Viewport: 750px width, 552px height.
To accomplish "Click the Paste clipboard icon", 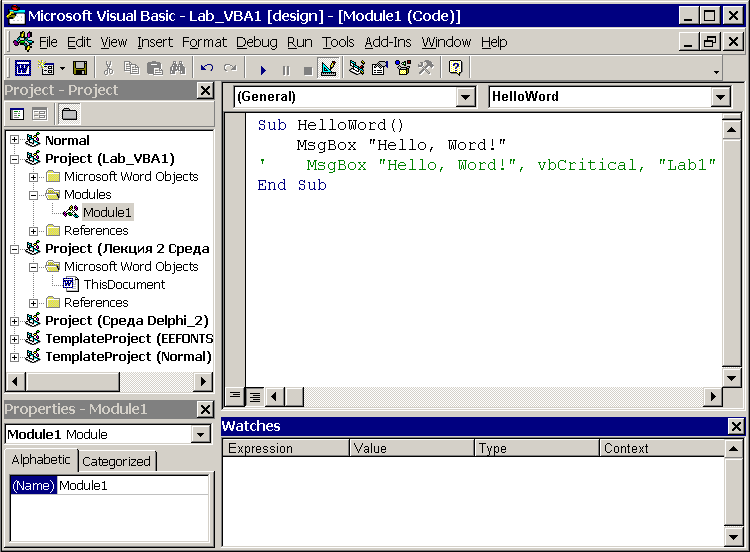I will tap(154, 68).
